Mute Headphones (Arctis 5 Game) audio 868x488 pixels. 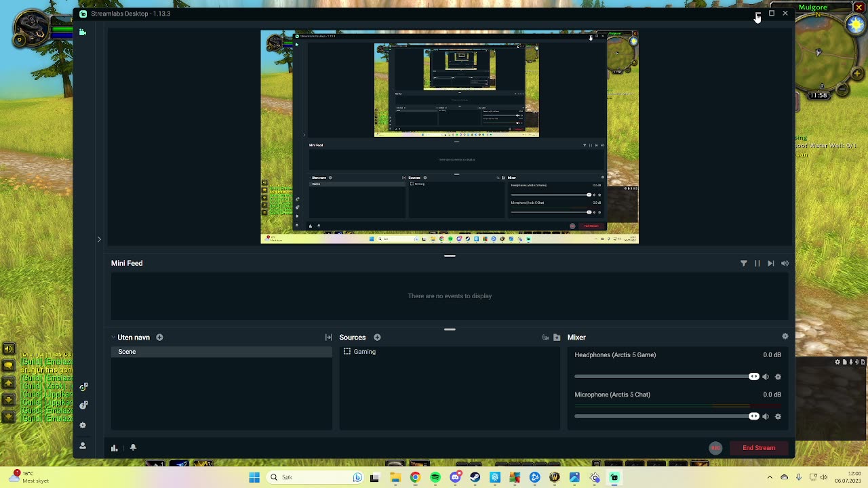click(766, 377)
